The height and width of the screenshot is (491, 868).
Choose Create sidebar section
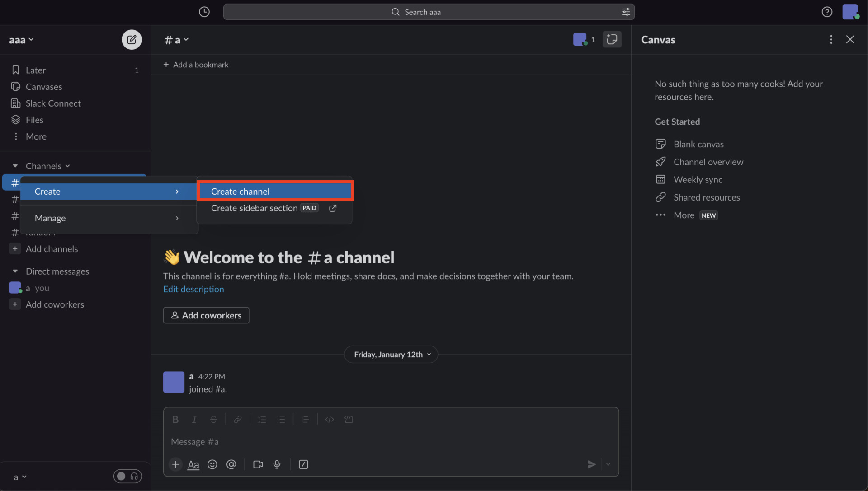coord(254,208)
